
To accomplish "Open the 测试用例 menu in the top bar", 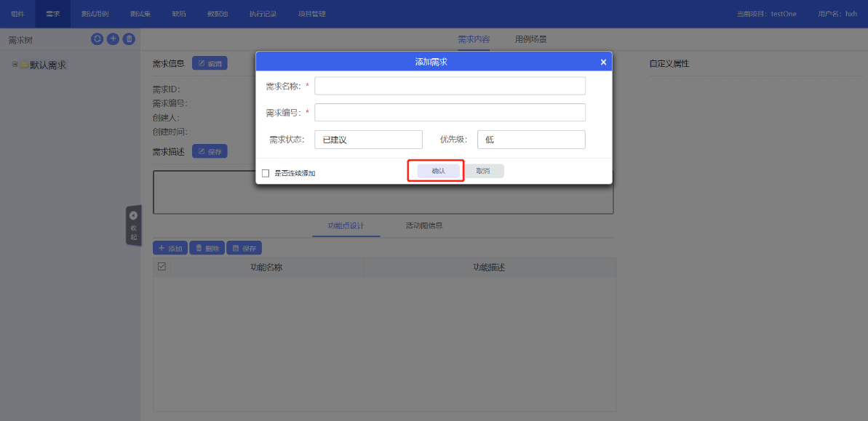I will click(x=95, y=14).
